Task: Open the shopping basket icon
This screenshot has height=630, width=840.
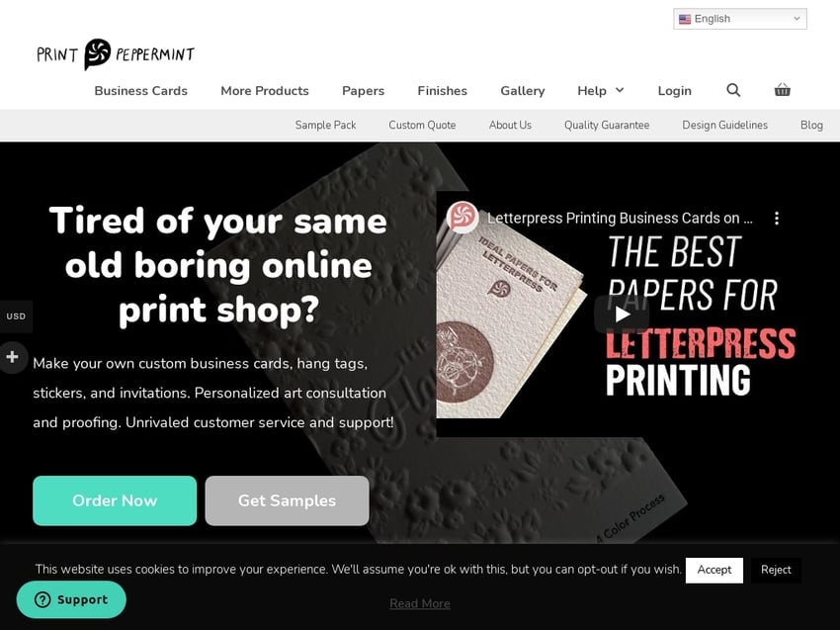Action: click(x=782, y=90)
